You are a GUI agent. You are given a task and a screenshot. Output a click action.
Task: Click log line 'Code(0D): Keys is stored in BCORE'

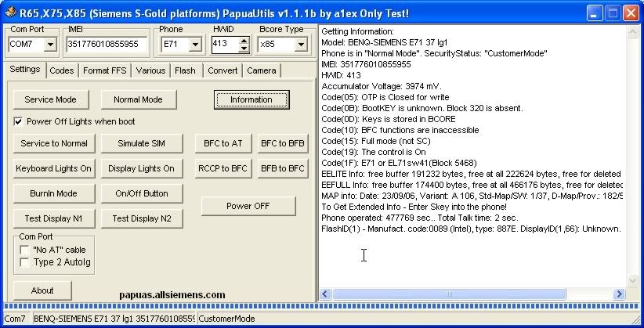point(388,119)
